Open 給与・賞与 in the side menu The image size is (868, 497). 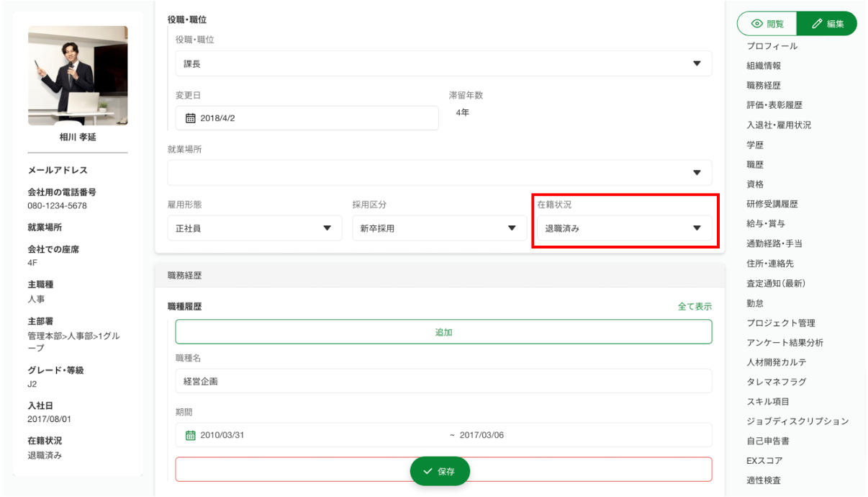pos(766,224)
